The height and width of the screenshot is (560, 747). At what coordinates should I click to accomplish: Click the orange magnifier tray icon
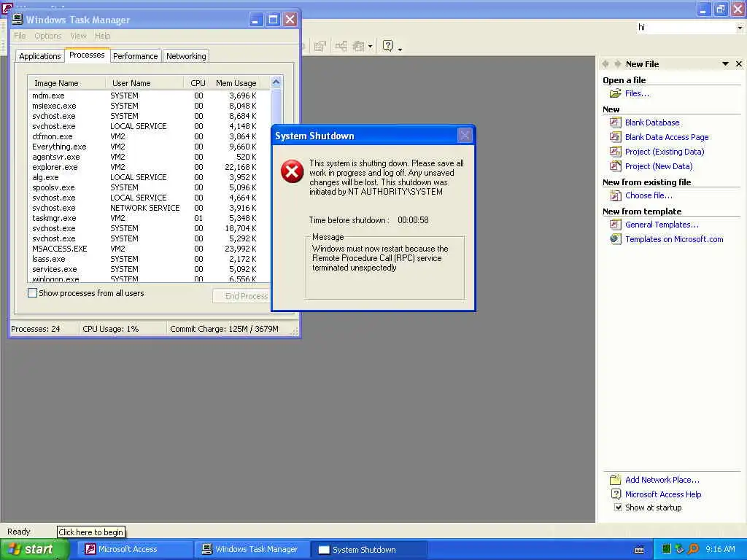(x=693, y=549)
